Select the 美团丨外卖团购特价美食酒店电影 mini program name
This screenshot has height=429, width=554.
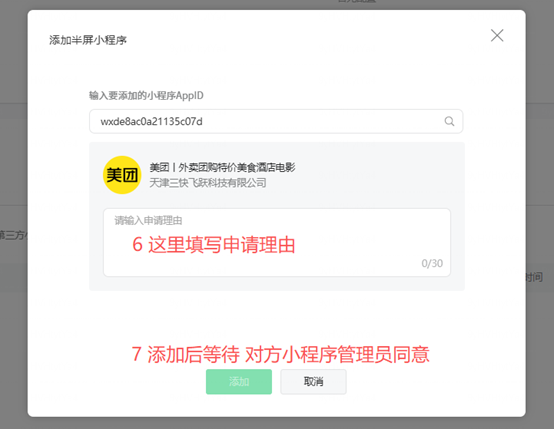click(x=222, y=167)
